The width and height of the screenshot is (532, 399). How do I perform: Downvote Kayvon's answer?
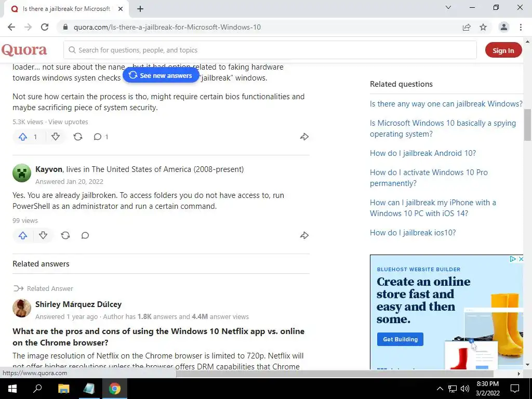pyautogui.click(x=43, y=235)
